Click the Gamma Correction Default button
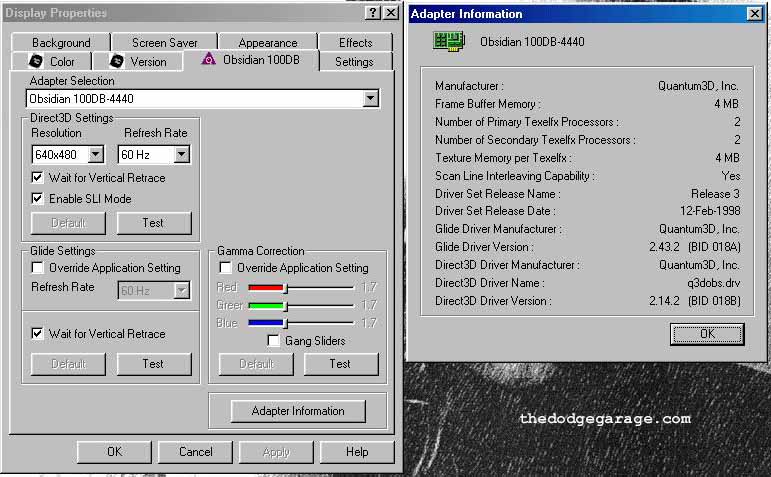Viewport: 771px width, 477px height. tap(256, 364)
